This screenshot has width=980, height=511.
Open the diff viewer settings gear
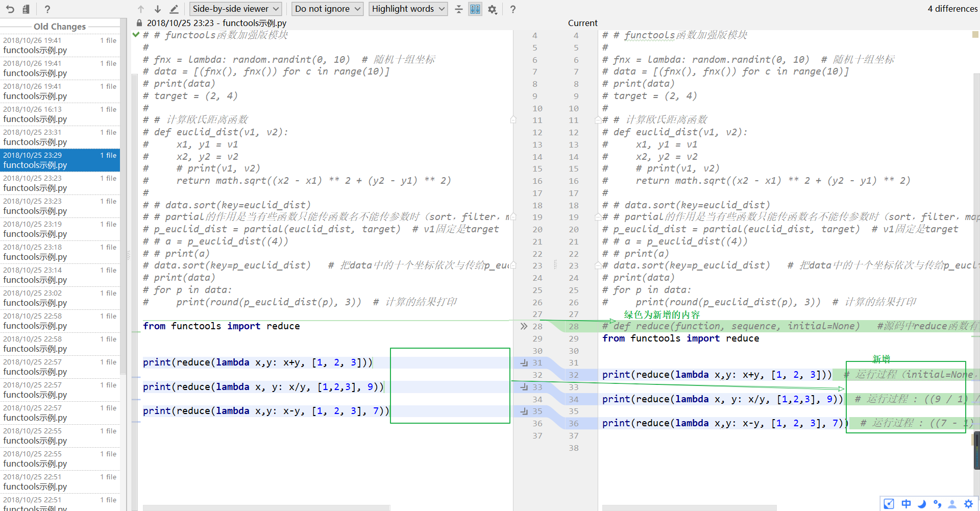(x=492, y=9)
